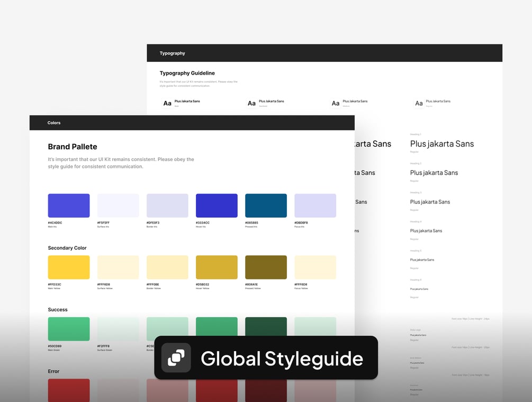
Task: Choose the bright red swatch below Error heading
Action: (69, 390)
